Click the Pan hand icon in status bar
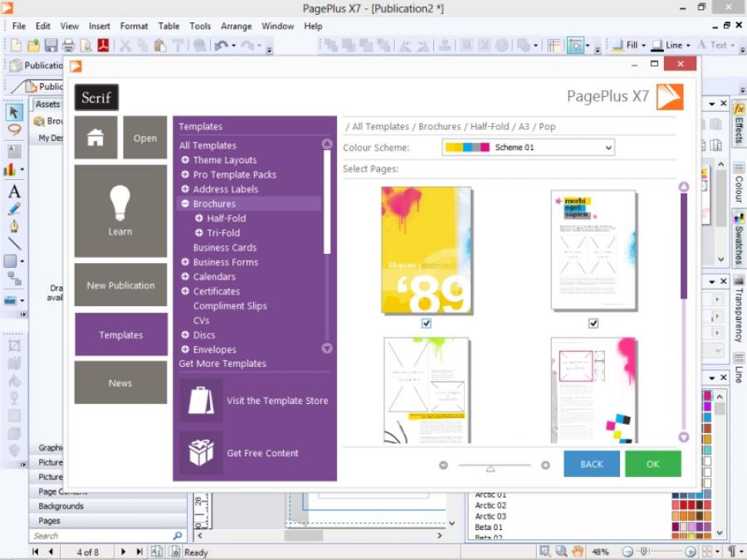 click(x=578, y=552)
